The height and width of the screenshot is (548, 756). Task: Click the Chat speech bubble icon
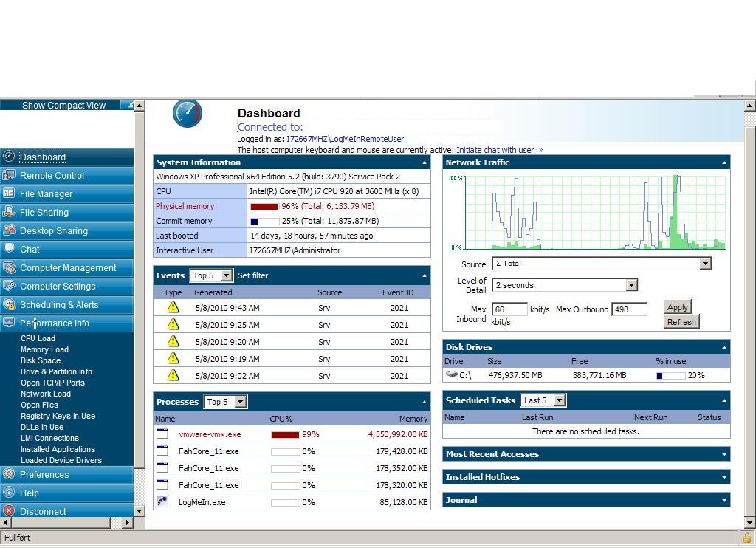[9, 250]
